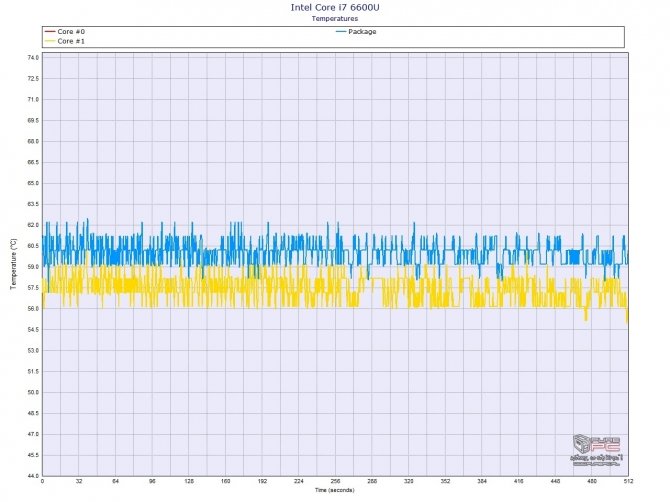670x502 pixels.
Task: Click the 384 x-axis tick label
Action: (x=482, y=481)
